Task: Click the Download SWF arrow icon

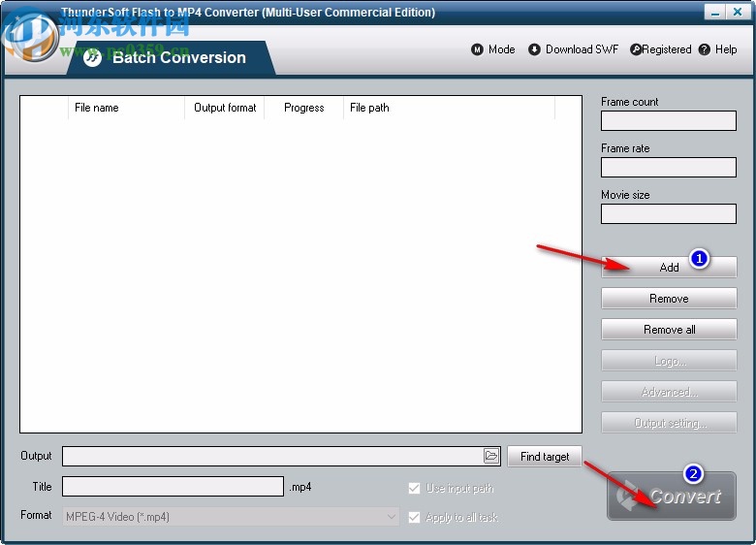Action: coord(534,49)
